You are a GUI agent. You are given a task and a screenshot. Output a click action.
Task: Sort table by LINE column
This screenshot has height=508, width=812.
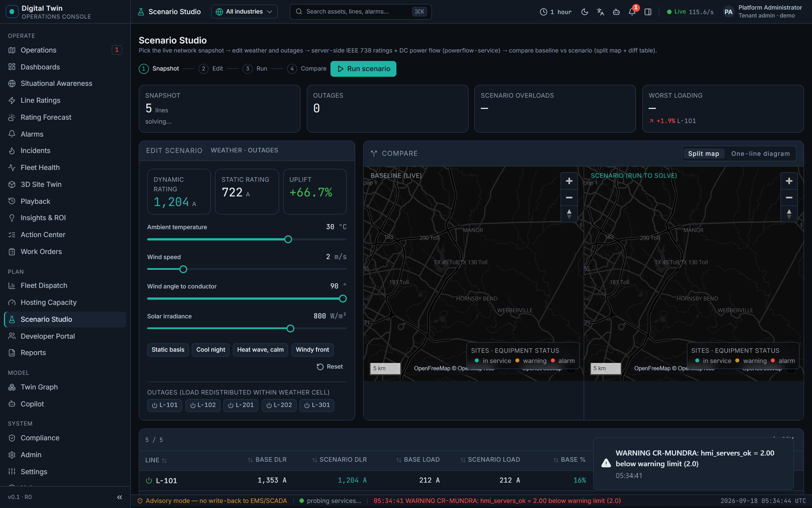(156, 460)
